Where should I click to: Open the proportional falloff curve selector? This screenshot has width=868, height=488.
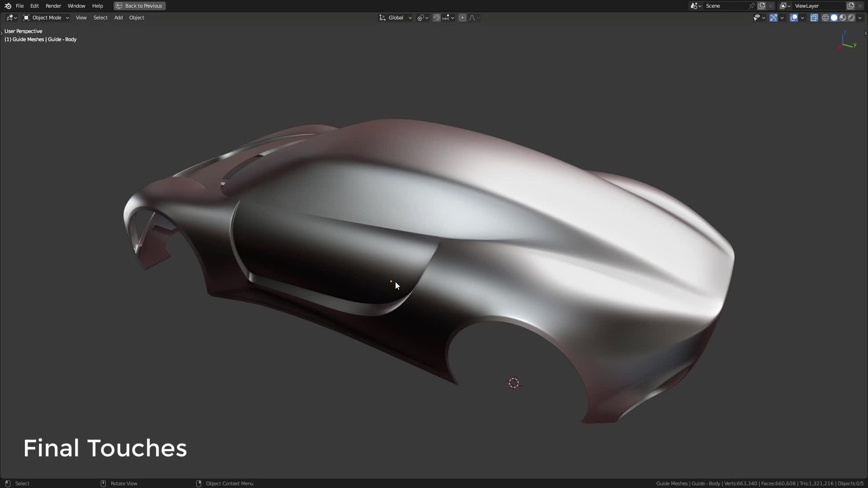tap(474, 18)
